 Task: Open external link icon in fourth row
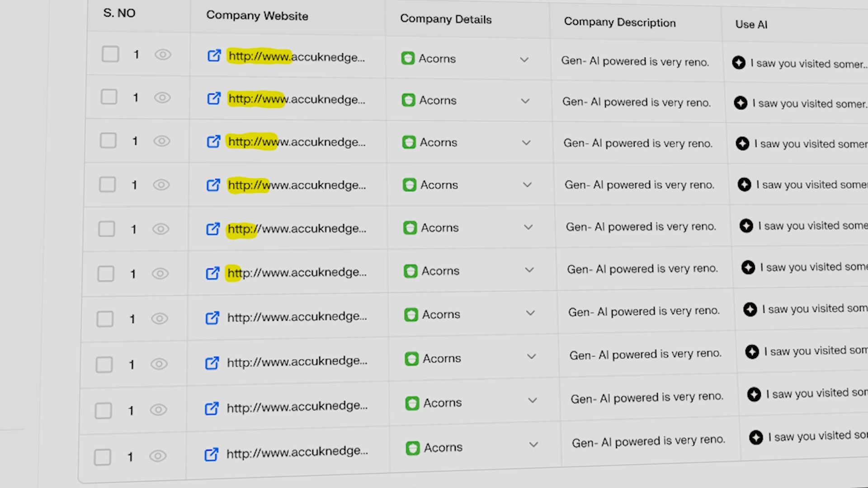(x=213, y=185)
